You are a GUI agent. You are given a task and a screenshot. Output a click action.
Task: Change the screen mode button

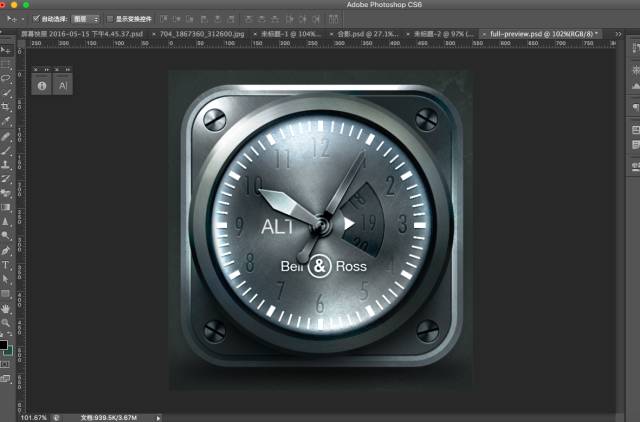(x=5, y=379)
